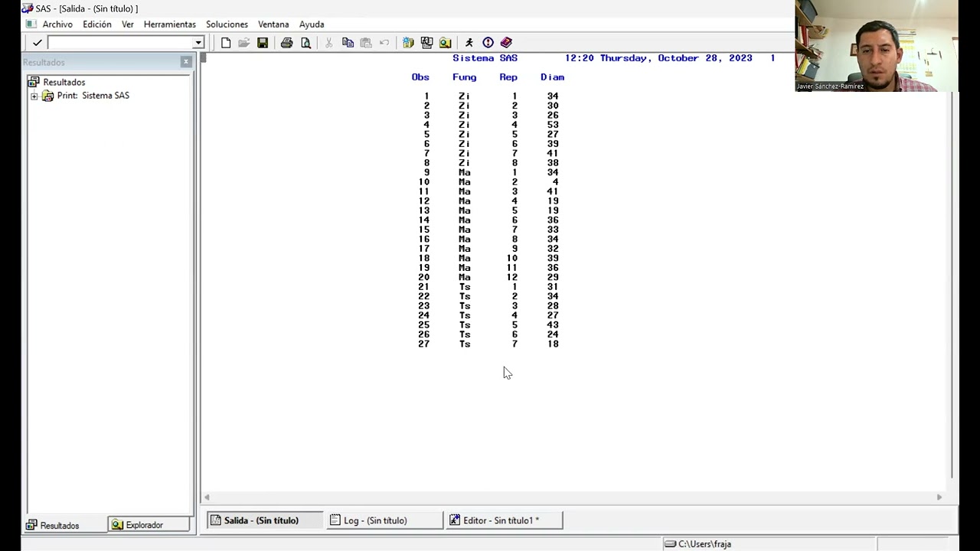Click the C:\Users\fraja status bar path
Screen dimensions: 980x551
point(704,544)
